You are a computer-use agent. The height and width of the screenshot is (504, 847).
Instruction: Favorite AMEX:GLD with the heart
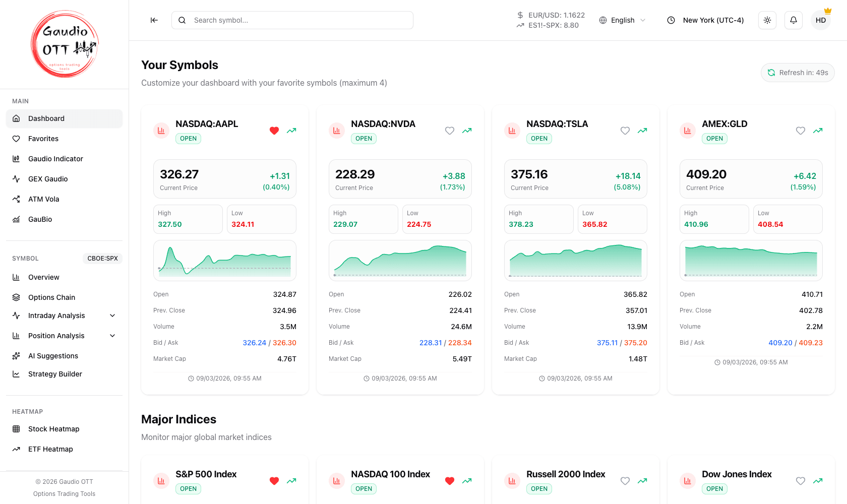pos(801,131)
